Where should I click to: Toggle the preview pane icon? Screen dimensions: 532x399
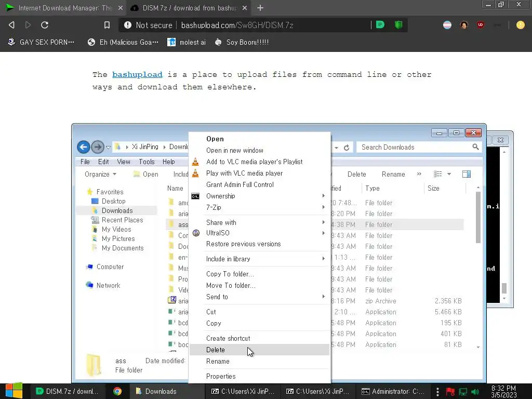point(467,174)
